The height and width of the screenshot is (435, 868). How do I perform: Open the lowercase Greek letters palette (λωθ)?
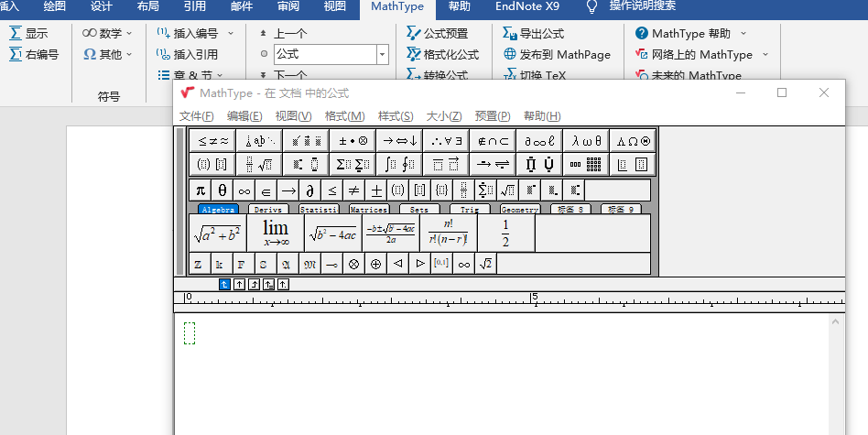pyautogui.click(x=586, y=140)
